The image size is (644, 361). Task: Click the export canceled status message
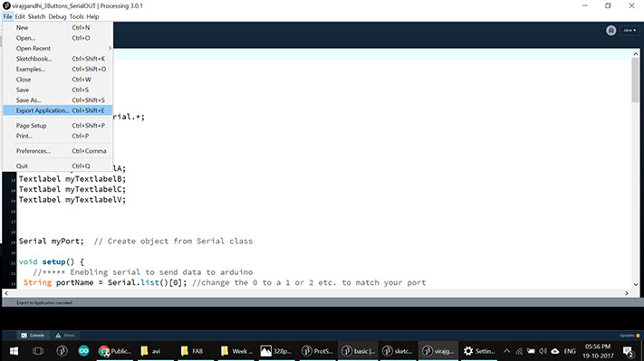[x=44, y=303]
